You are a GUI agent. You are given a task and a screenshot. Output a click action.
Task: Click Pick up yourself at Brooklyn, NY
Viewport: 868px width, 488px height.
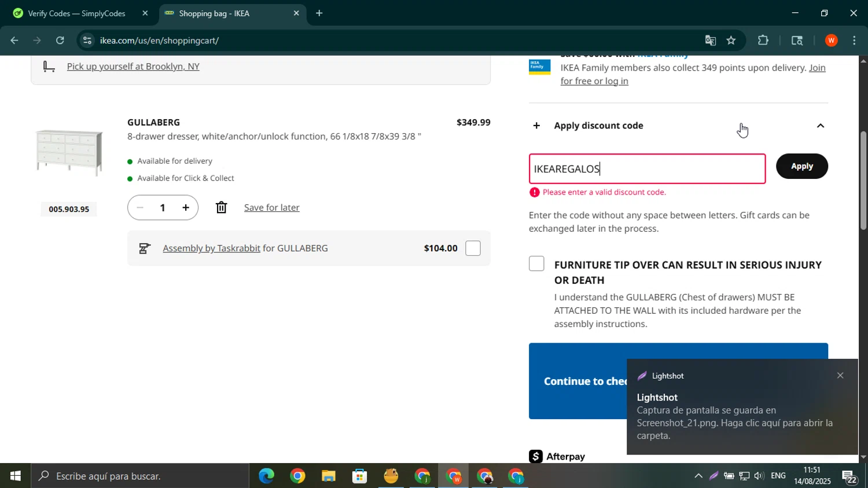coord(133,67)
